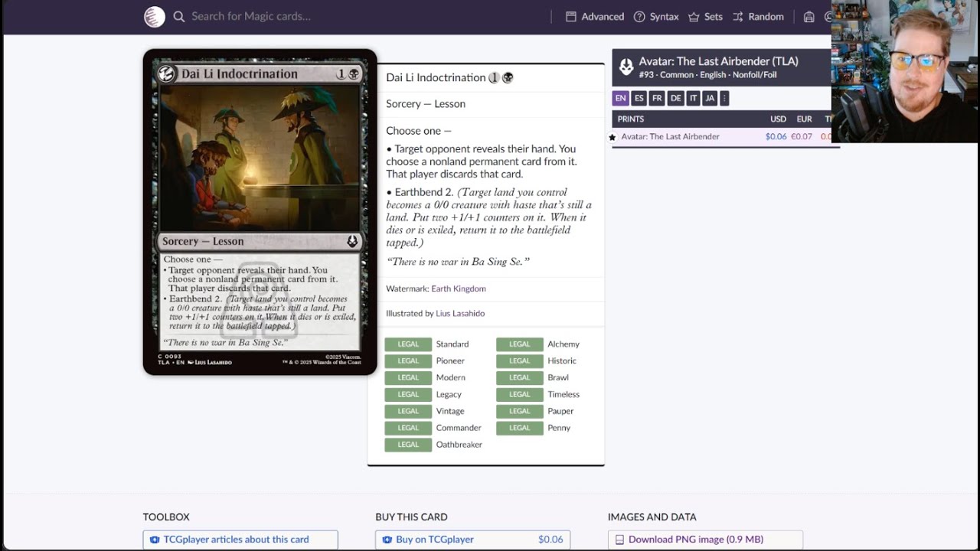Click the Buy on TCGplayer button
980x551 pixels.
[472, 540]
